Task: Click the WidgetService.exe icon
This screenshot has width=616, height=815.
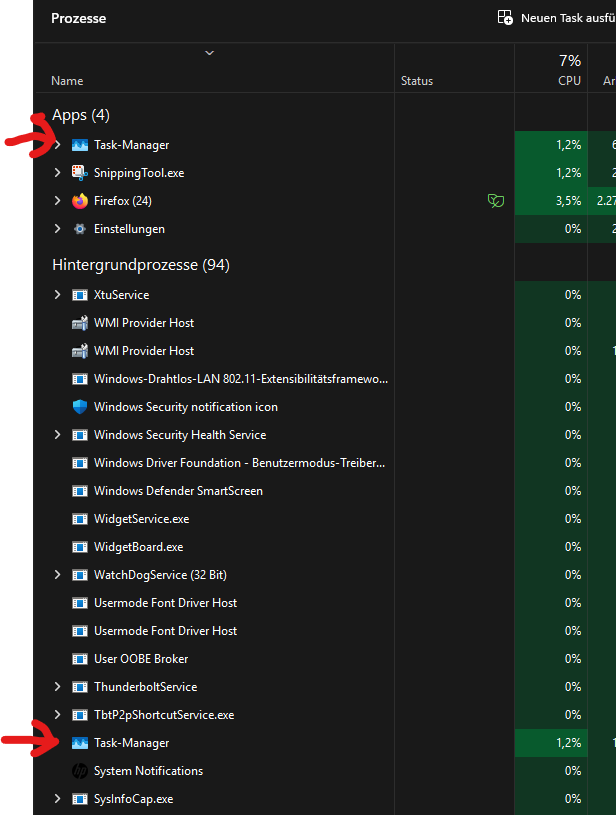Action: click(80, 519)
